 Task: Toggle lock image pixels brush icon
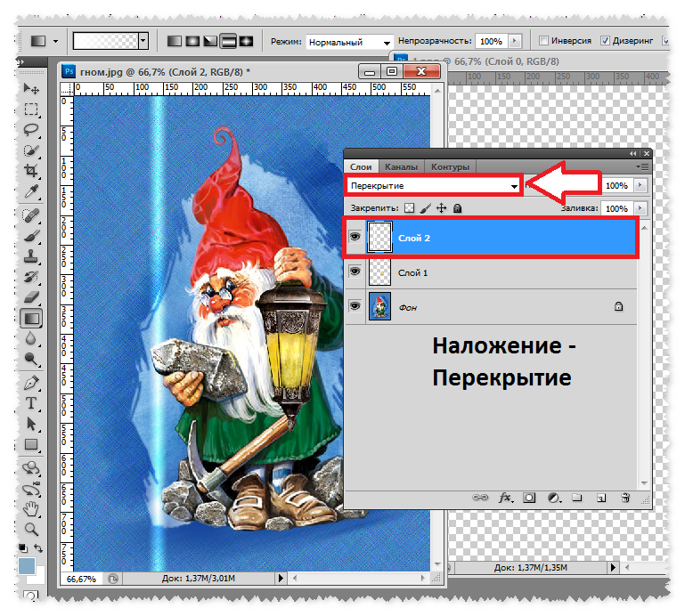tap(425, 208)
